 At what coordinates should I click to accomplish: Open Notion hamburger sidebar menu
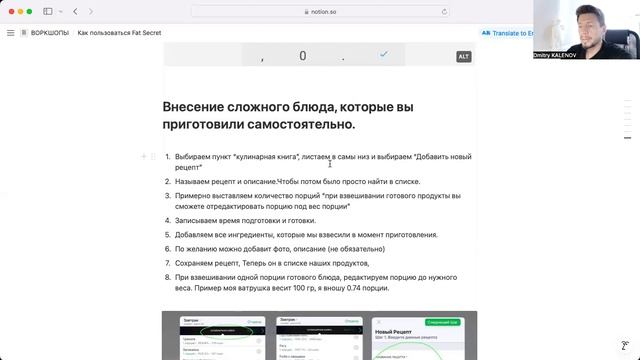tap(11, 33)
